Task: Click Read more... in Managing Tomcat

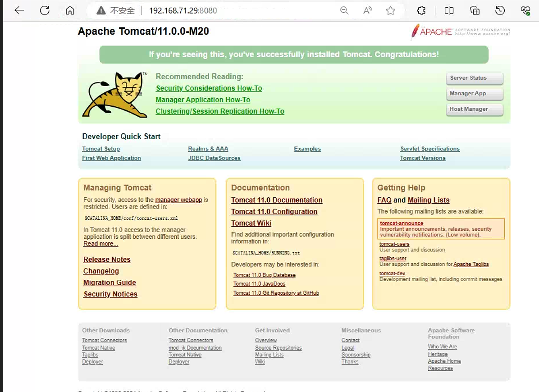Action: (100, 244)
